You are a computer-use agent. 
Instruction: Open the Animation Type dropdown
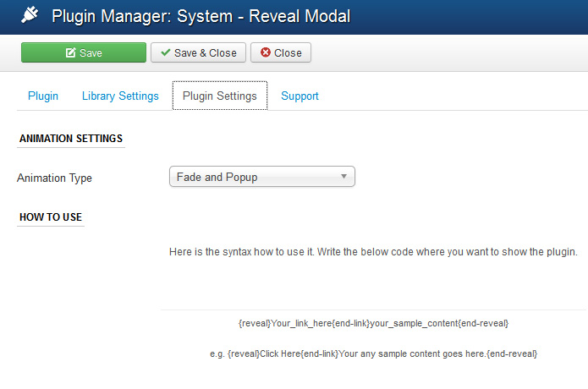pos(262,177)
